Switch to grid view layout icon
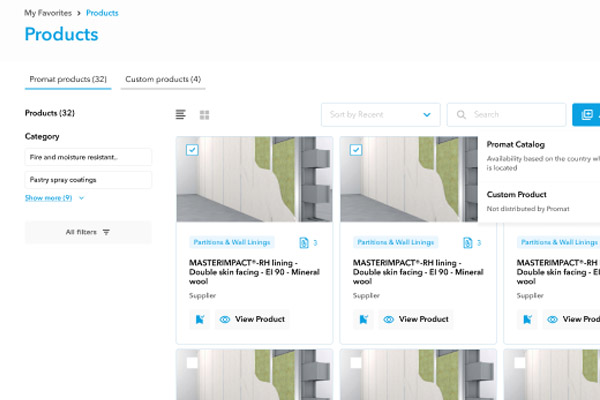This screenshot has height=400, width=600. click(x=204, y=115)
